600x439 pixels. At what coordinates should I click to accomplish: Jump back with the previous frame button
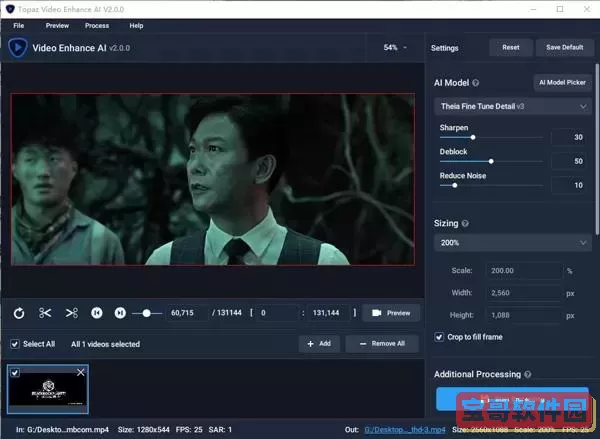[x=97, y=313]
